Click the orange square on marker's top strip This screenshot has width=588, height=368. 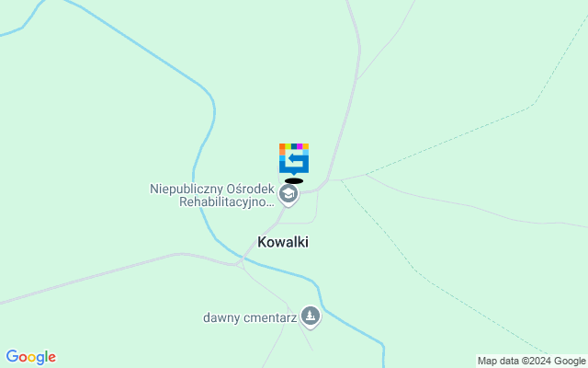[282, 146]
